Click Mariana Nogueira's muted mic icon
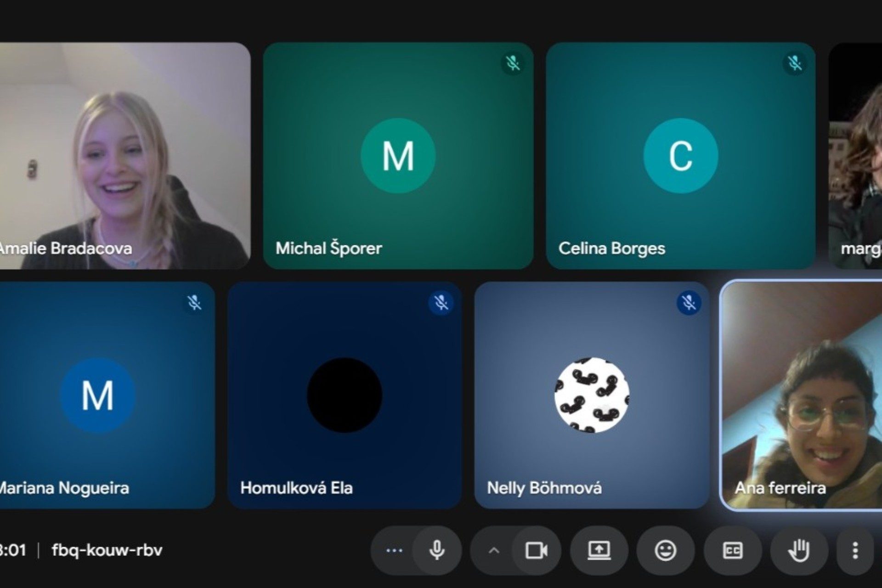882x588 pixels. click(194, 303)
